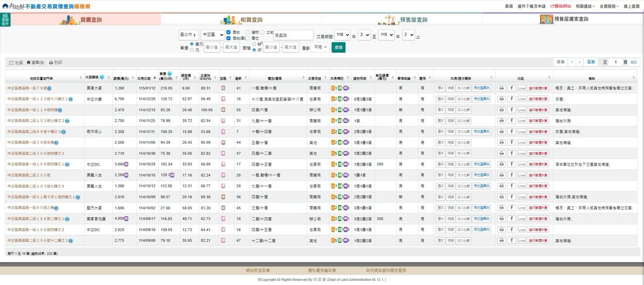Click the building type icon in the 中正大觀 row
This screenshot has width=644, height=285.
coord(223,99)
